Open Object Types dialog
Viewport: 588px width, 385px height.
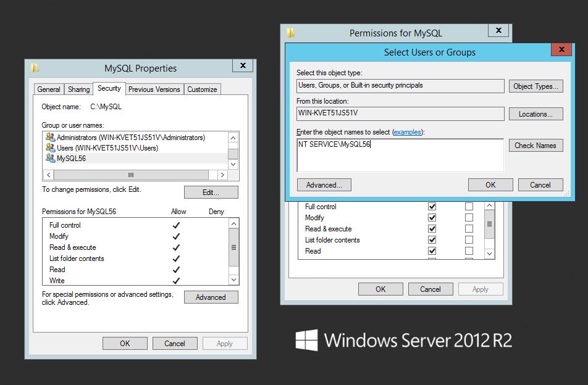(x=535, y=86)
